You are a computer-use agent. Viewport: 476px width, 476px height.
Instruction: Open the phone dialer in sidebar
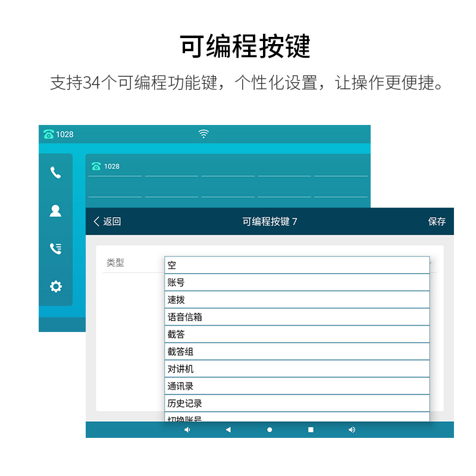[x=55, y=173]
